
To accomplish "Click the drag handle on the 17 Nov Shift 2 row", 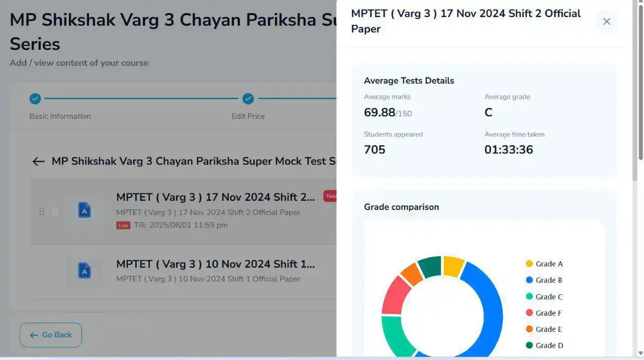I will click(x=42, y=211).
